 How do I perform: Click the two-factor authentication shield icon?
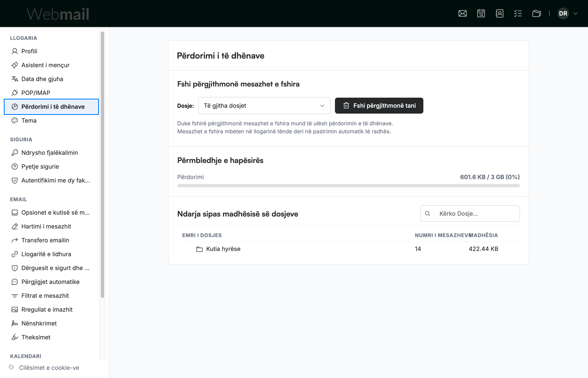tap(15, 180)
